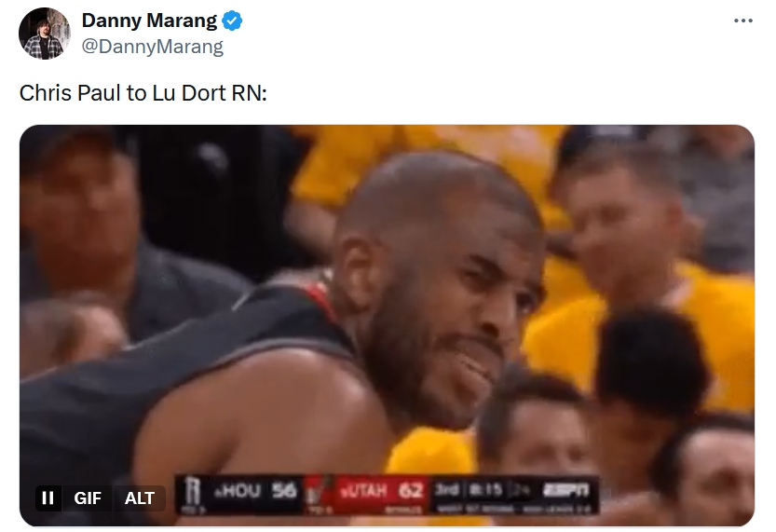The image size is (776, 532).
Task: Click the tweet text about Chris Paul
Action: click(x=143, y=93)
